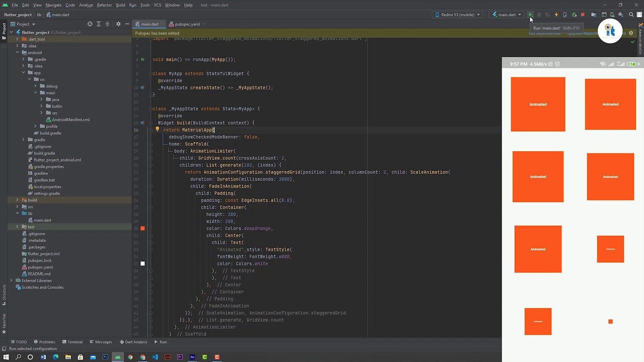This screenshot has height=362, width=644.
Task: Click the Attach debugger to Android icon
Action: tap(574, 15)
